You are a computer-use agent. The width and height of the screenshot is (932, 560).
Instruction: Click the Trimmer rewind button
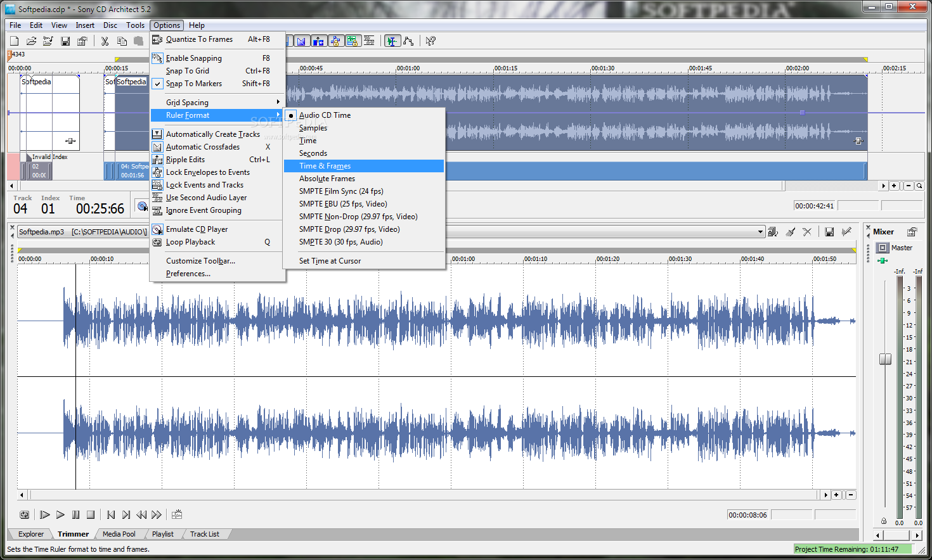pos(141,514)
